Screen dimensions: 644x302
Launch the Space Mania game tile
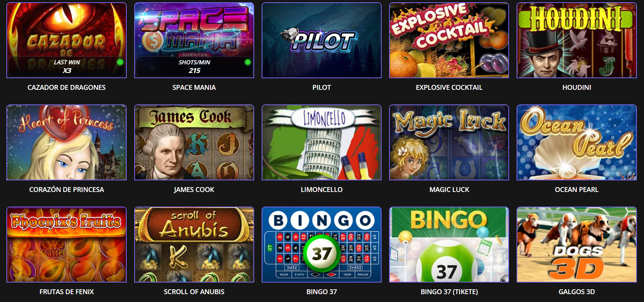(194, 40)
